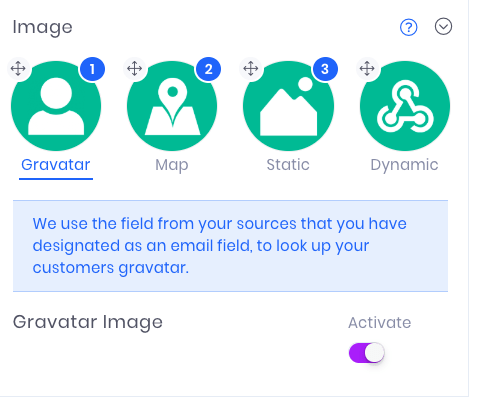The height and width of the screenshot is (406, 483).
Task: Click the Gravatar Image heading
Action: [88, 322]
